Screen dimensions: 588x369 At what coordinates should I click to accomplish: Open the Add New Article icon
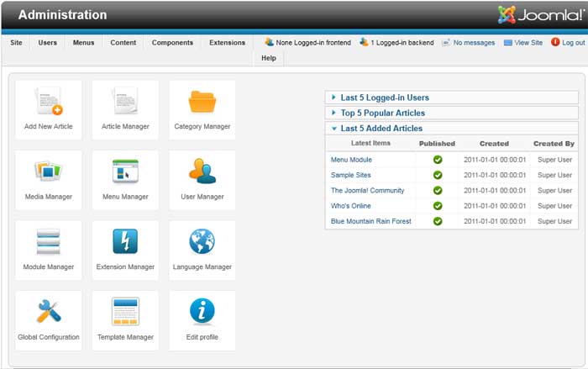click(49, 102)
